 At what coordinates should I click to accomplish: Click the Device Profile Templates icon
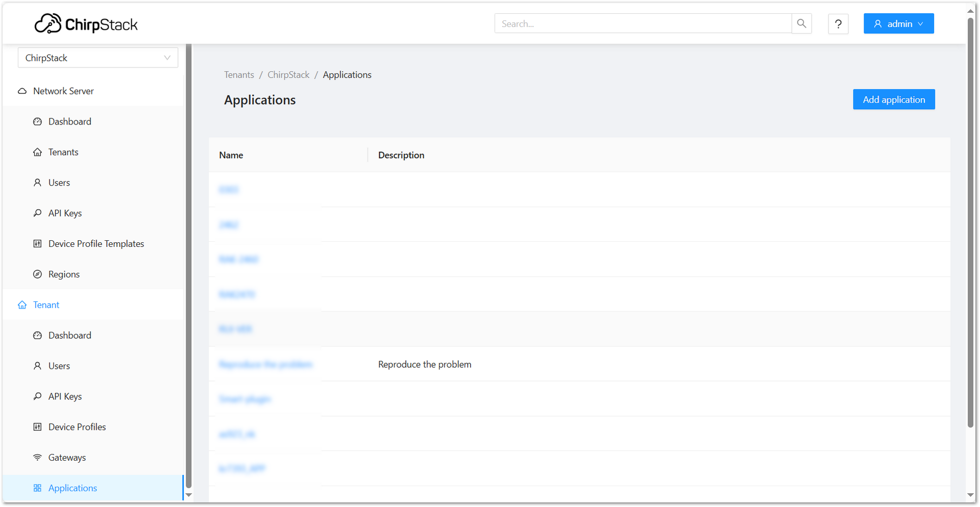click(37, 243)
